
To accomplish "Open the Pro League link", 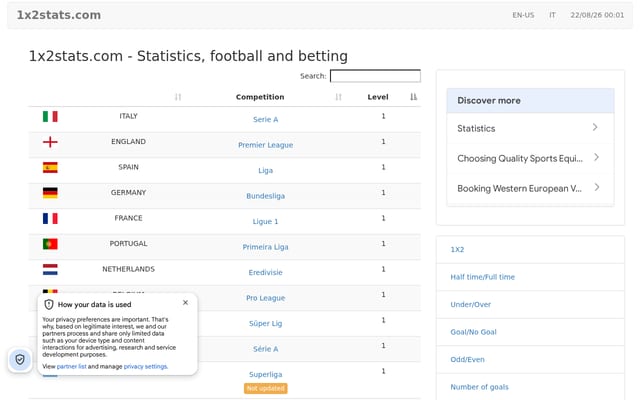I will [265, 298].
